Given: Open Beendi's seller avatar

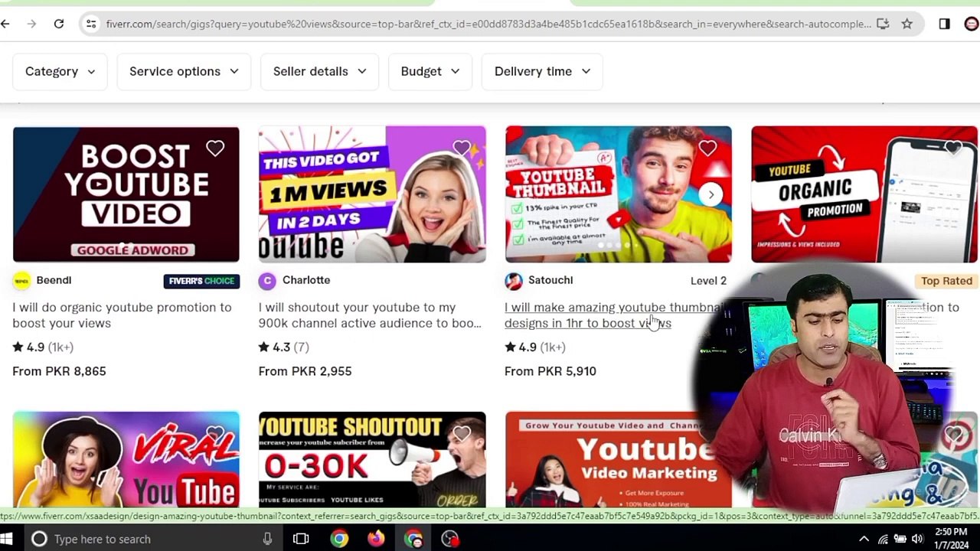Looking at the screenshot, I should pyautogui.click(x=21, y=281).
